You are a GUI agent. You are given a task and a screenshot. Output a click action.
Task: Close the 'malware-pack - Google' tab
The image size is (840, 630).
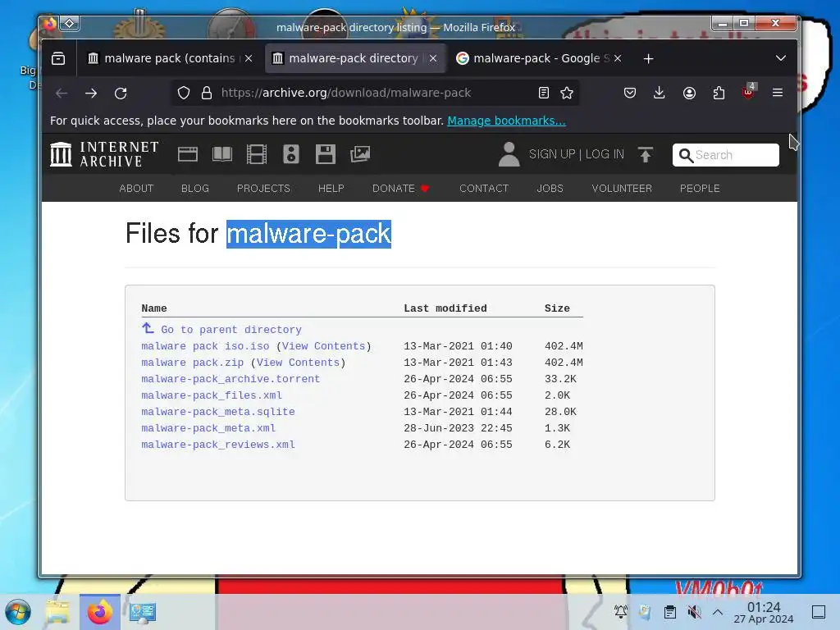618,58
